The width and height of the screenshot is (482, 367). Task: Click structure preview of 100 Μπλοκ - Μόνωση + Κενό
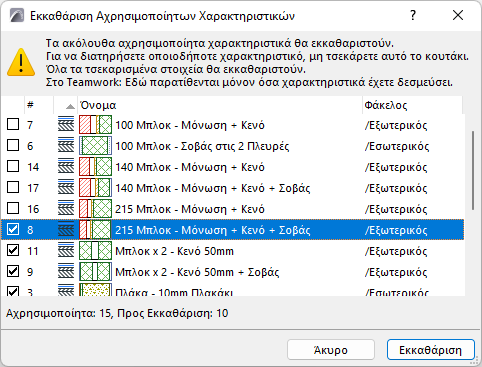tap(95, 125)
